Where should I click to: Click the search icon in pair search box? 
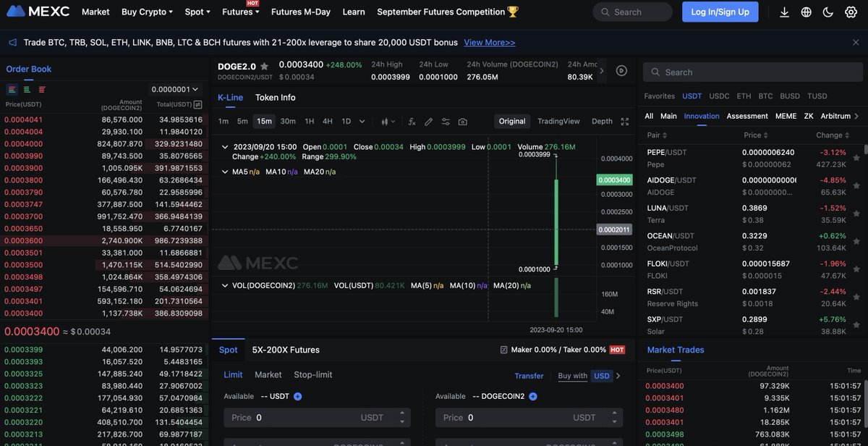tap(655, 72)
